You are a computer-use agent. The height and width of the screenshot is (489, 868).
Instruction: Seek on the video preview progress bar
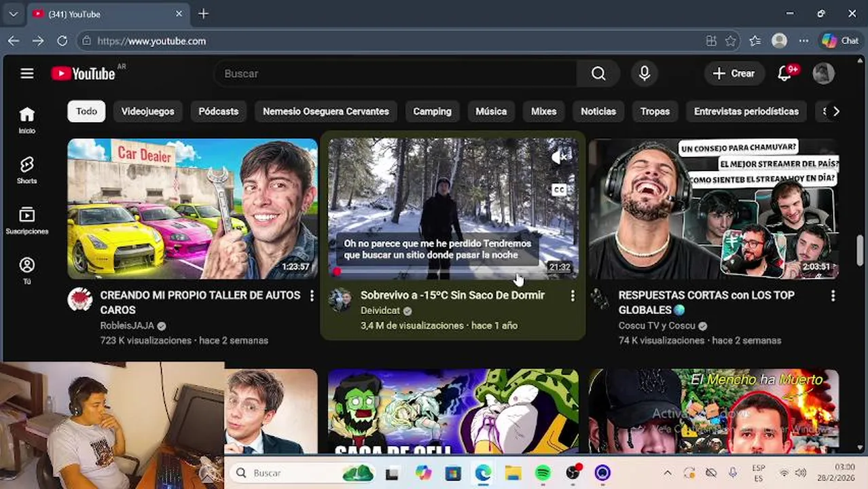click(453, 272)
